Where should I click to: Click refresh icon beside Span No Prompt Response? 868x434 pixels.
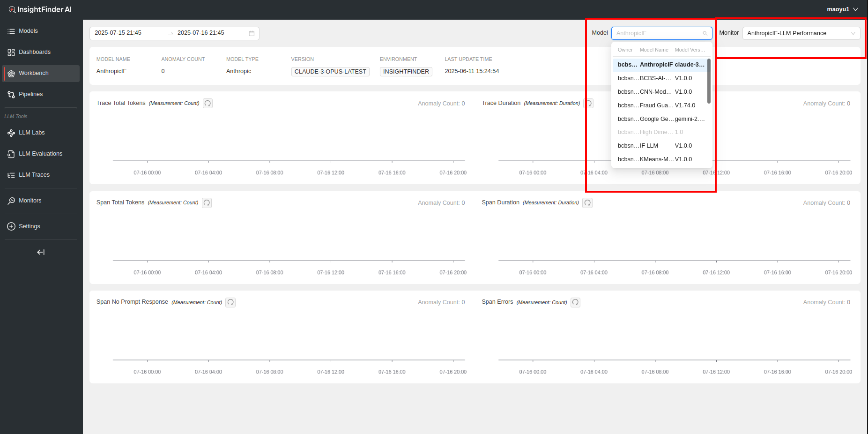pos(230,302)
